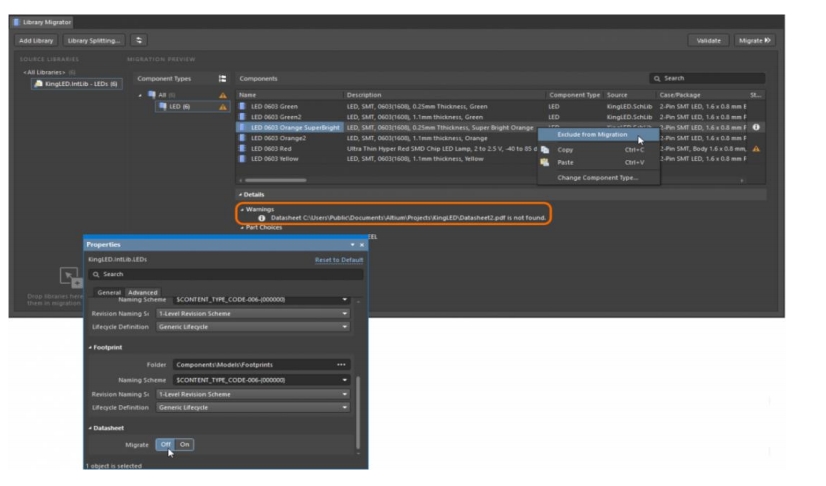This screenshot has height=486, width=826.
Task: Select the LED 0603 Green row
Action: [x=491, y=106]
